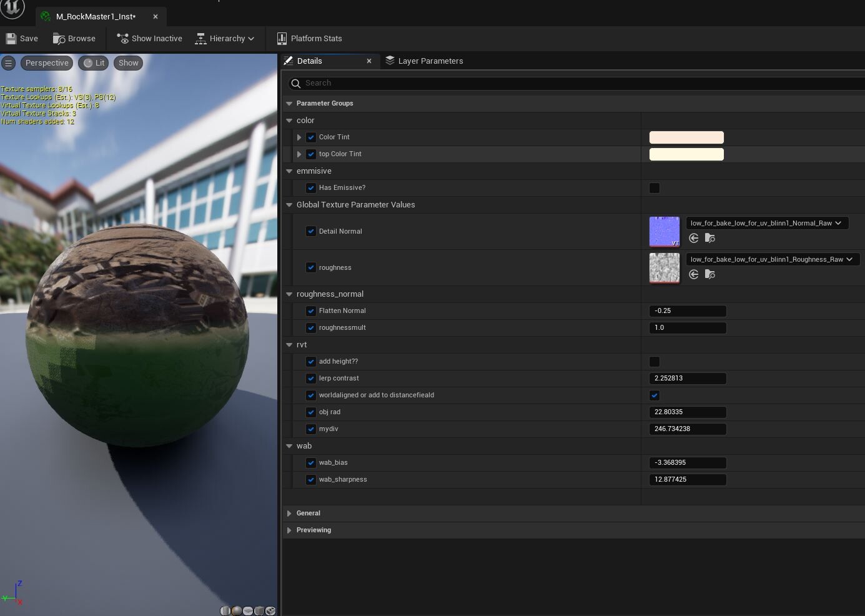
Task: Click the Save floppy disk icon
Action: [x=11, y=39]
